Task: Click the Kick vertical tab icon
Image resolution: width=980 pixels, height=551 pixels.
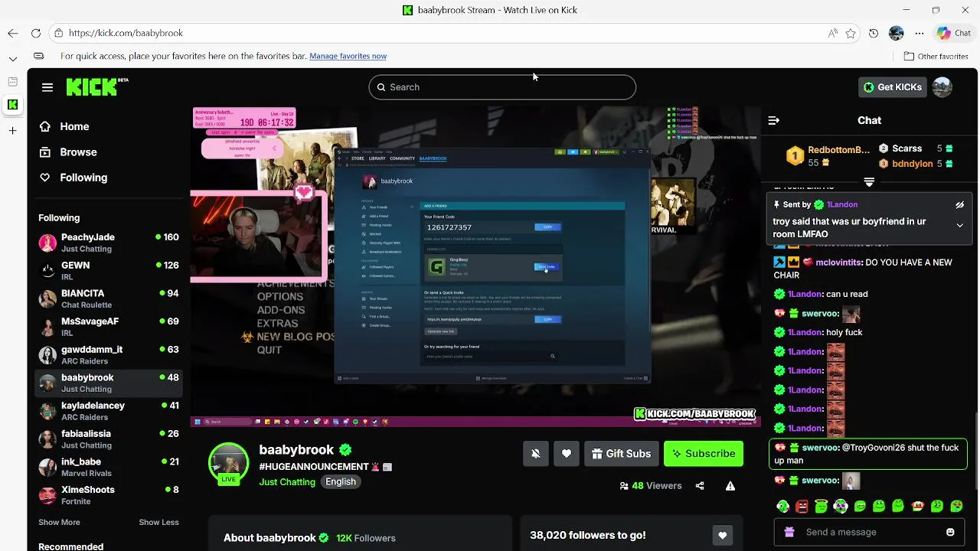Action: pos(13,105)
